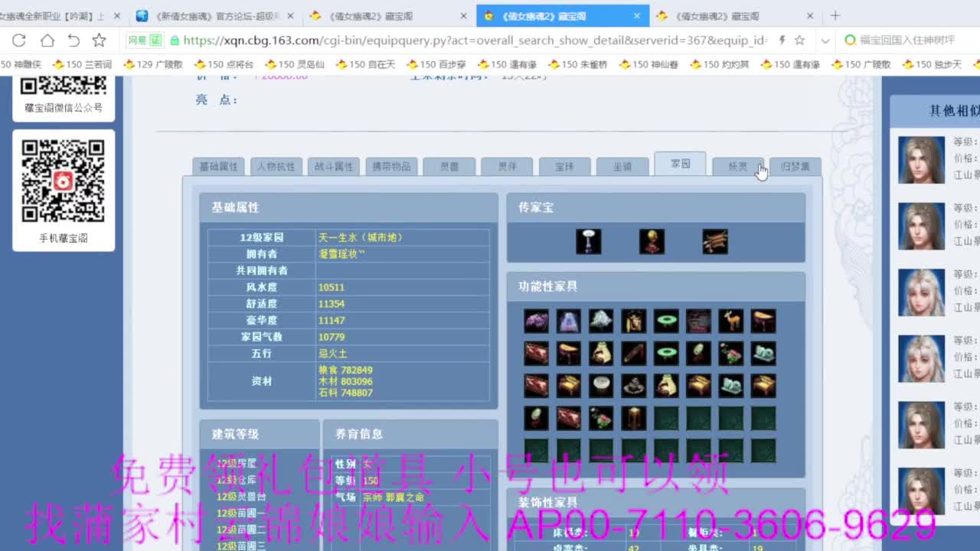Click the browser back arrow icon
Image resolution: width=980 pixels, height=551 pixels.
click(x=73, y=41)
